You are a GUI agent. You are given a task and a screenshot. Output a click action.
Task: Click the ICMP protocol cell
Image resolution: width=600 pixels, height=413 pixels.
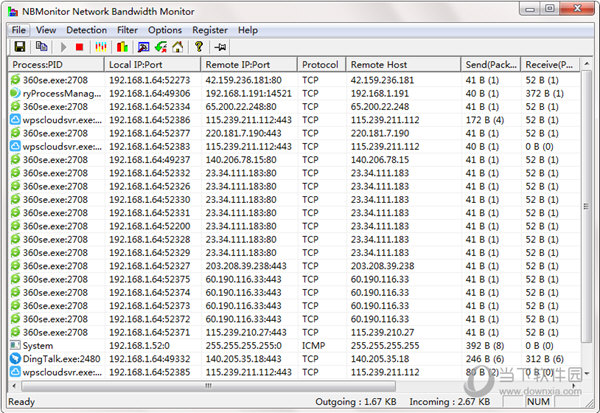point(313,346)
